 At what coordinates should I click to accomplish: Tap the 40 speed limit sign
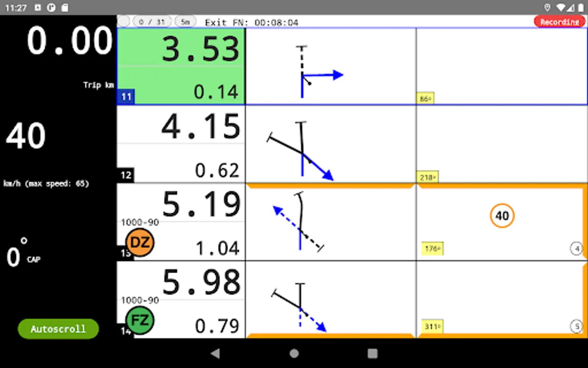(502, 216)
